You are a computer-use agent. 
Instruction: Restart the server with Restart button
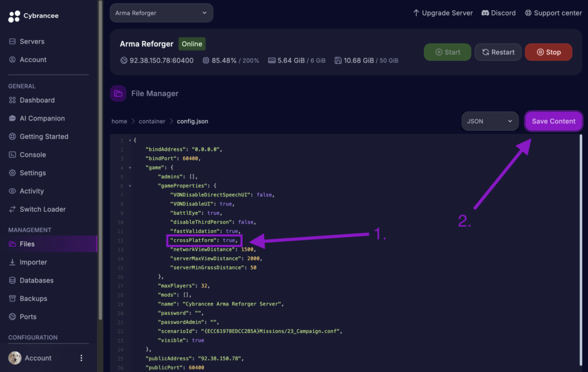(498, 52)
